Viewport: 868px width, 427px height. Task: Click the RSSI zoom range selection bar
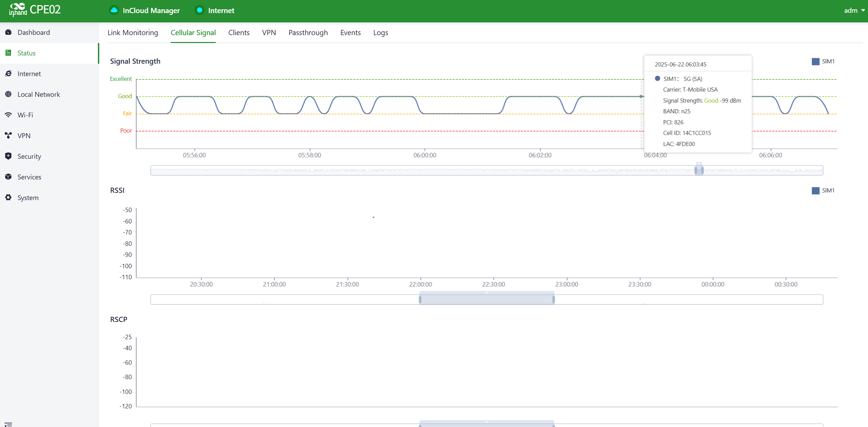pyautogui.click(x=486, y=300)
